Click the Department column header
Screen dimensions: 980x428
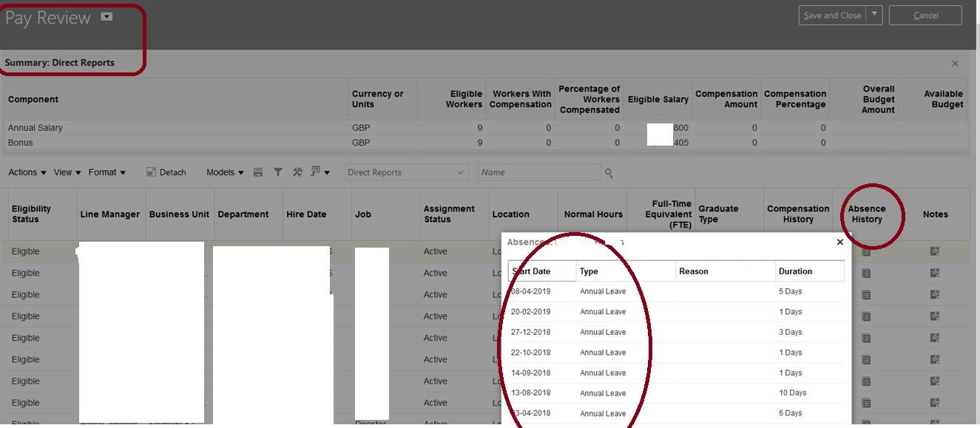tap(249, 214)
